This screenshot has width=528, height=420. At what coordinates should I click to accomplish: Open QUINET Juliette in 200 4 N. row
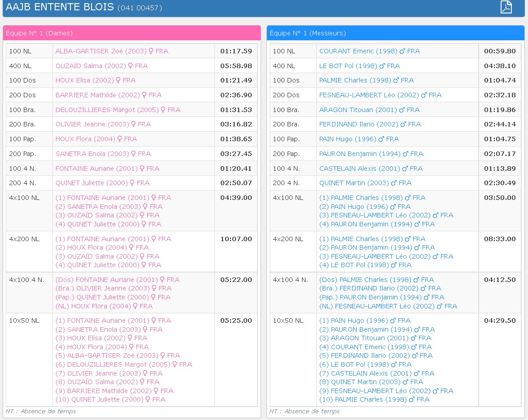point(102,183)
